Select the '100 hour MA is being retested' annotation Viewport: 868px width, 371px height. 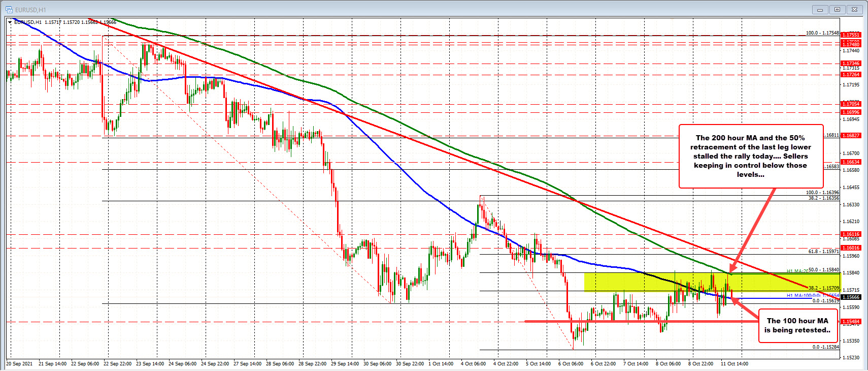click(797, 325)
